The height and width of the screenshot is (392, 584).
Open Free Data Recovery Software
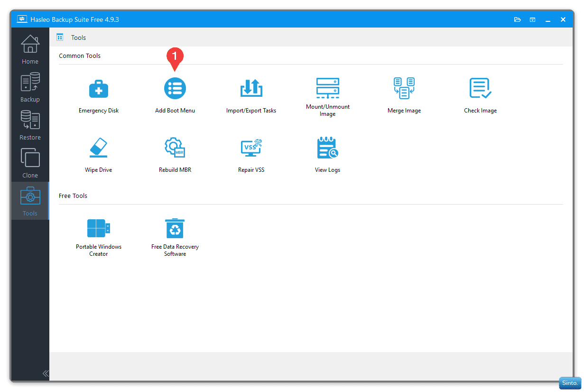pos(175,237)
